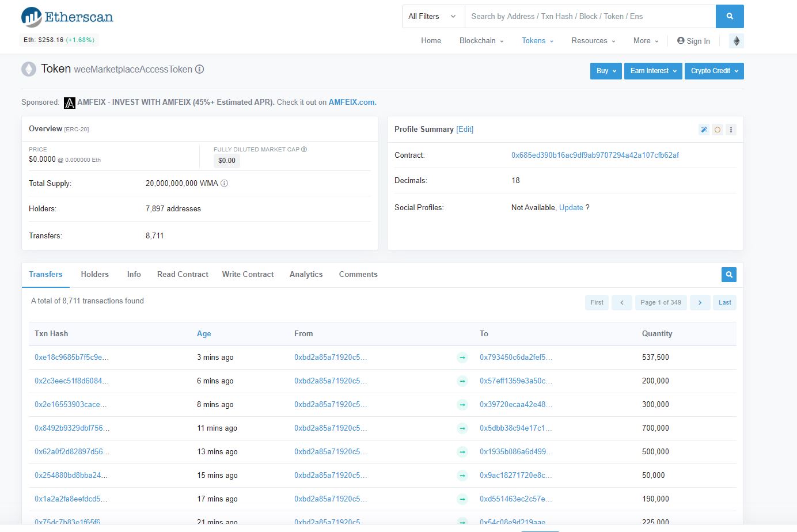Switch to the Holders tab
Screen dimensions: 797x532
94,275
